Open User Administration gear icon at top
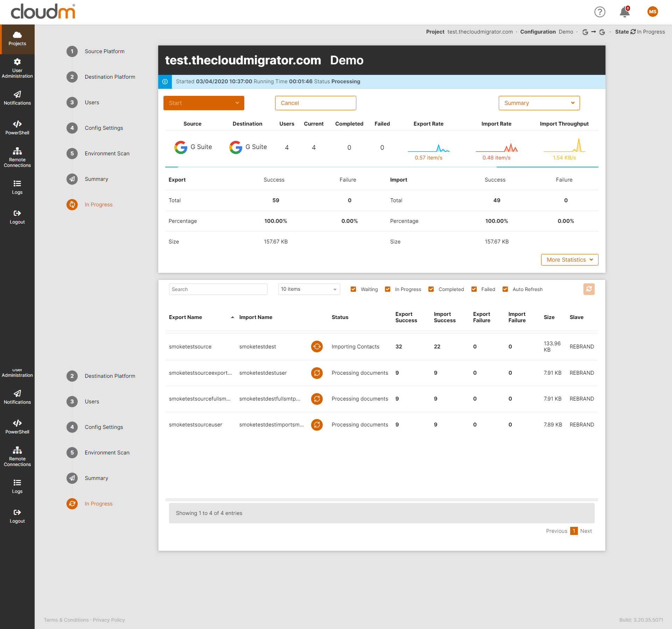Viewport: 672px width, 629px height. [17, 62]
